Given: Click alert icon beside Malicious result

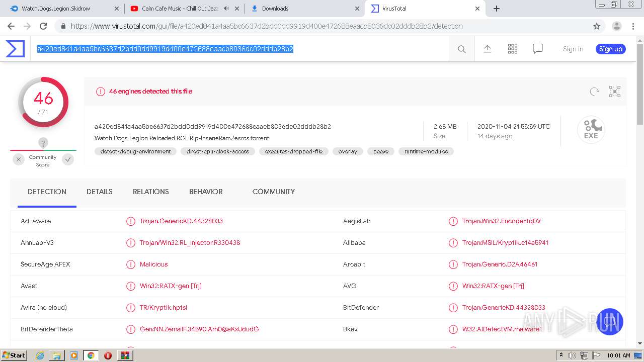Looking at the screenshot, I should click(x=131, y=264).
